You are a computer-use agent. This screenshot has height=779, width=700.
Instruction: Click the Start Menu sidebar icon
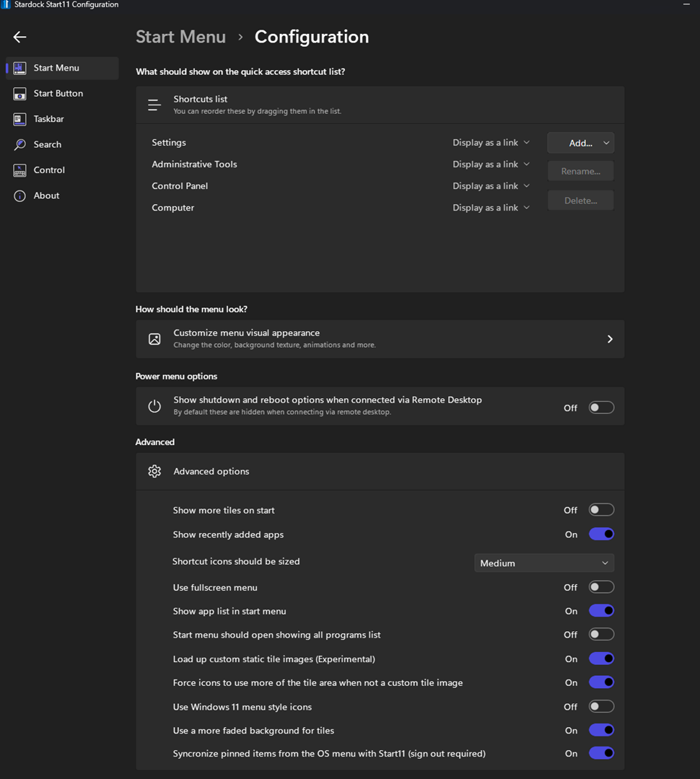[x=20, y=68]
